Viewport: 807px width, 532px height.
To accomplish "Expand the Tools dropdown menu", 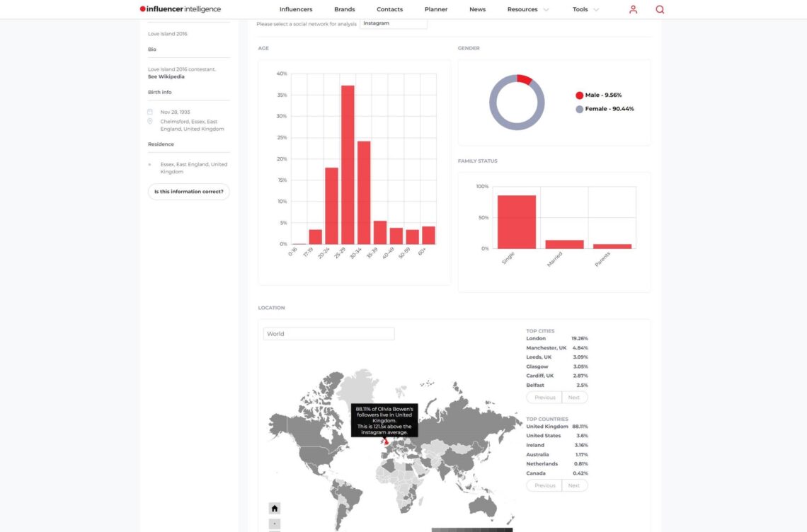I will pos(585,9).
